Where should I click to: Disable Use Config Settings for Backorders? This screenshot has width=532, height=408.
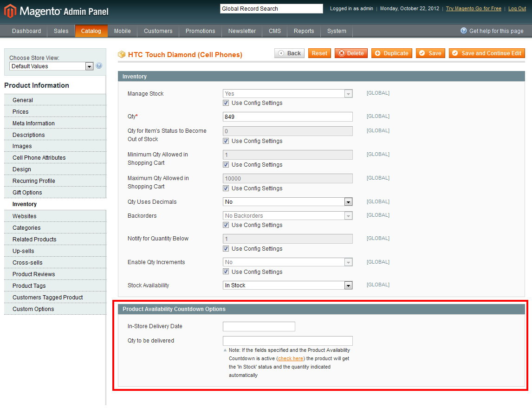pos(226,225)
